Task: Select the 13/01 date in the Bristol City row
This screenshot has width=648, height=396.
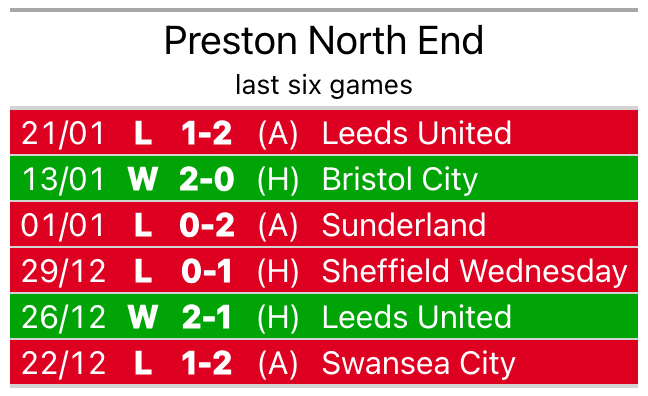Action: [63, 179]
